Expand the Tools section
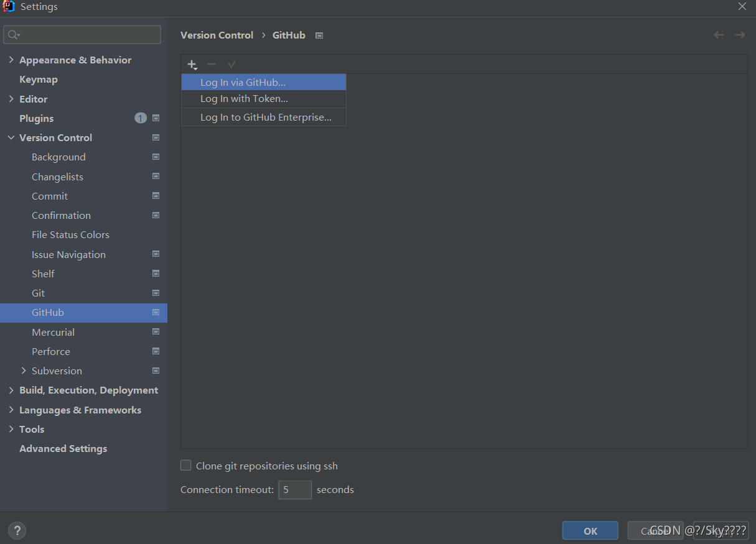 pyautogui.click(x=11, y=429)
